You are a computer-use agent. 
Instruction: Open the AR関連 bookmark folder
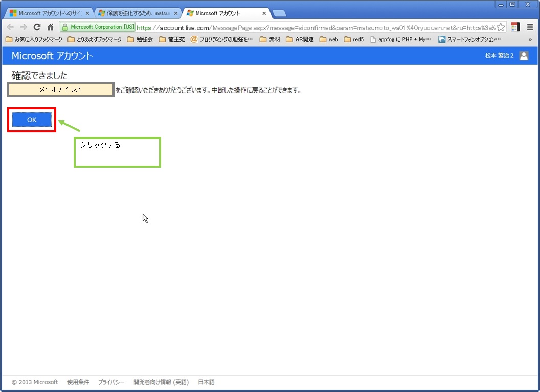click(300, 39)
